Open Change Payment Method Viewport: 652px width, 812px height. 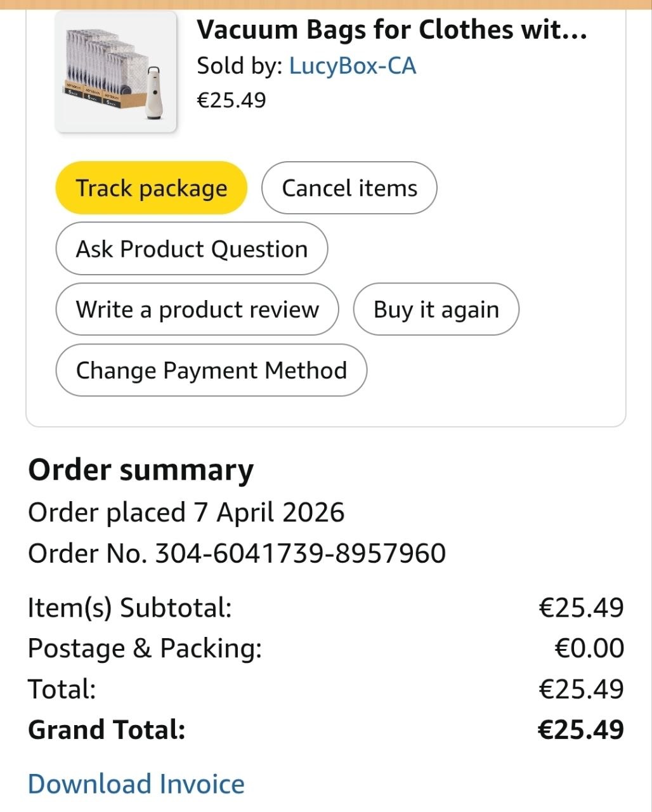tap(211, 370)
